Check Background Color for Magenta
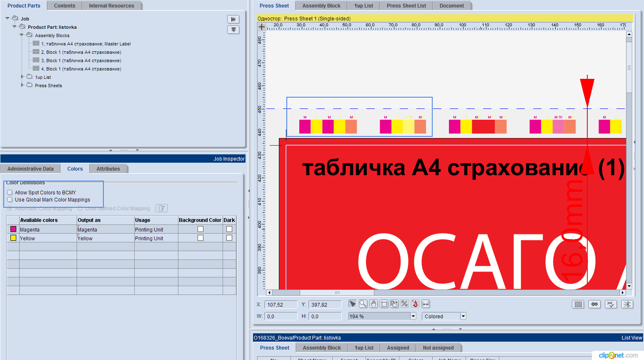This screenshot has width=644, height=360. tap(200, 229)
